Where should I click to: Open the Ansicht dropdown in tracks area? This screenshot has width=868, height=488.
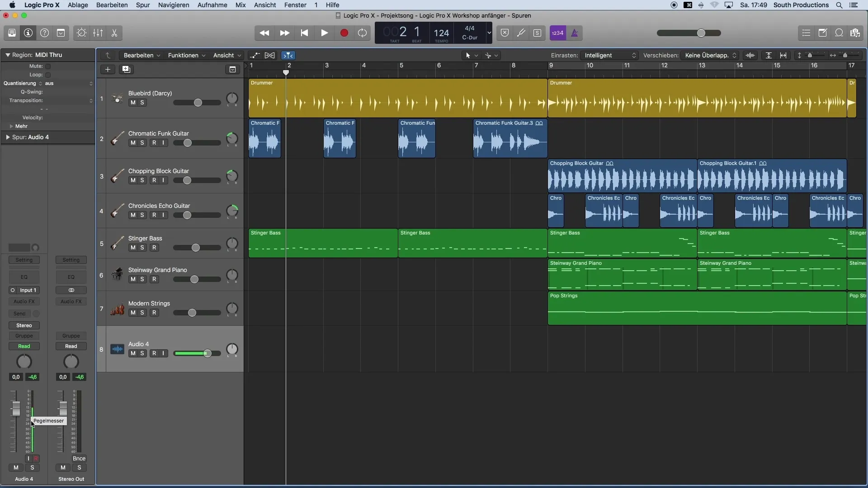227,56
